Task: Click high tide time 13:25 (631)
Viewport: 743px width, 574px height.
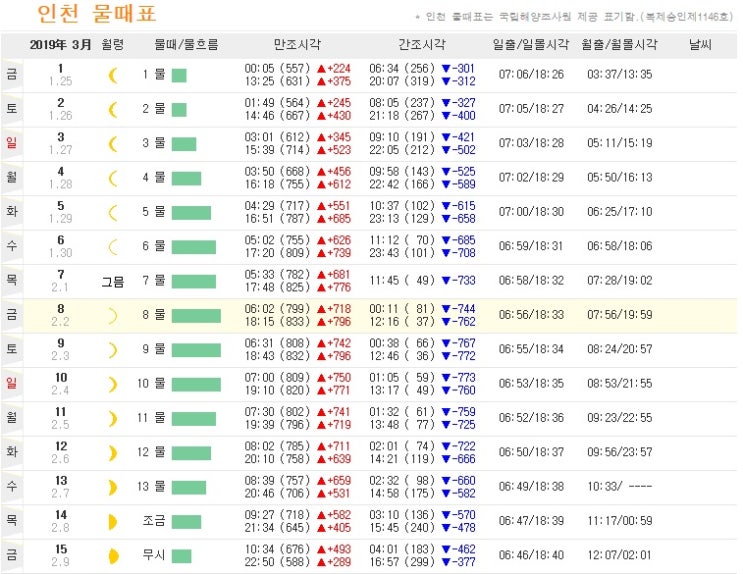Action: point(277,82)
